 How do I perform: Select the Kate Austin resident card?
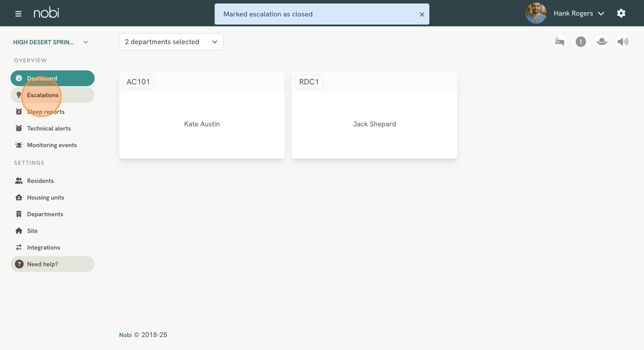(x=202, y=115)
